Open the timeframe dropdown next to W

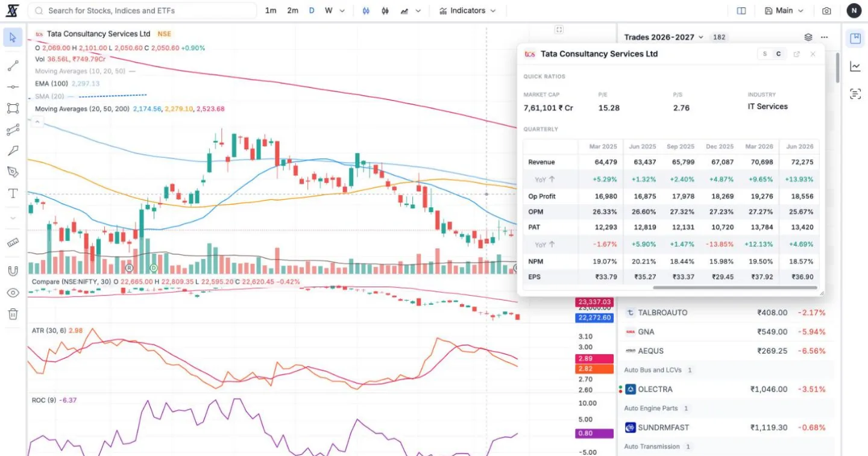(x=342, y=11)
